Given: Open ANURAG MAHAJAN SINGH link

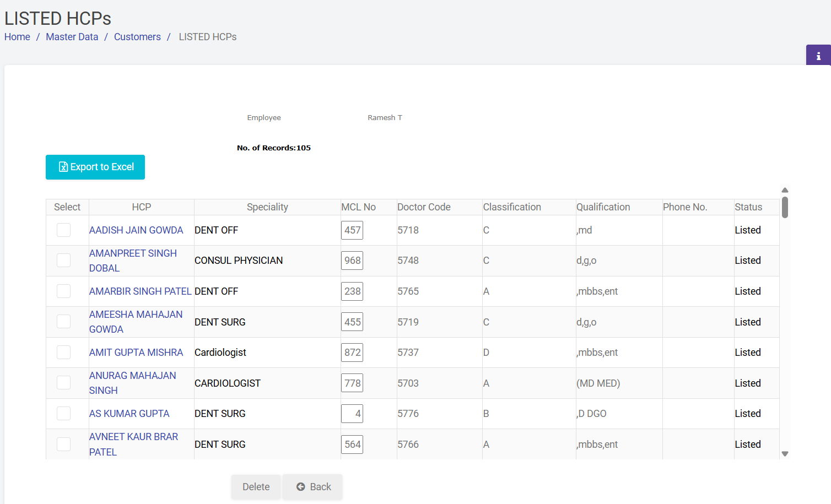Looking at the screenshot, I should point(133,383).
